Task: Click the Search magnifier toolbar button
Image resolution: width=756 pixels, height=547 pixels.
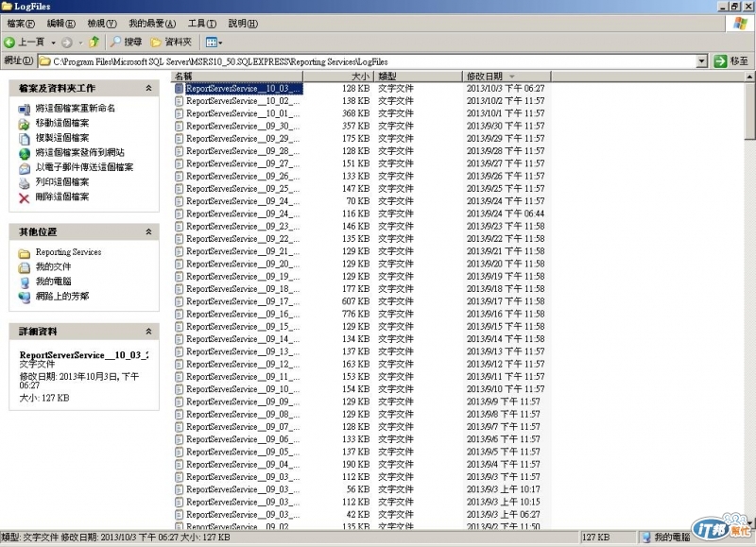Action: click(126, 42)
